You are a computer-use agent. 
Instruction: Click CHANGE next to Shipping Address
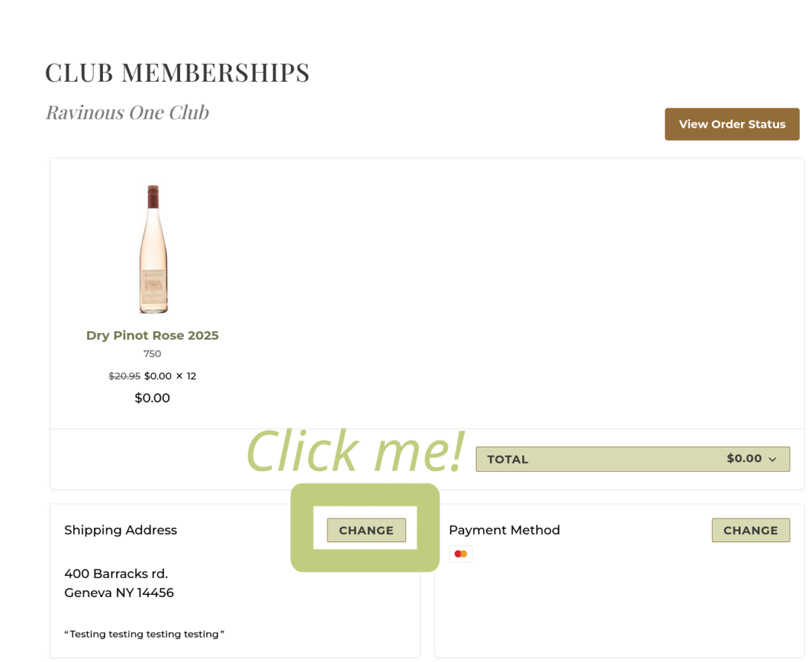click(366, 530)
